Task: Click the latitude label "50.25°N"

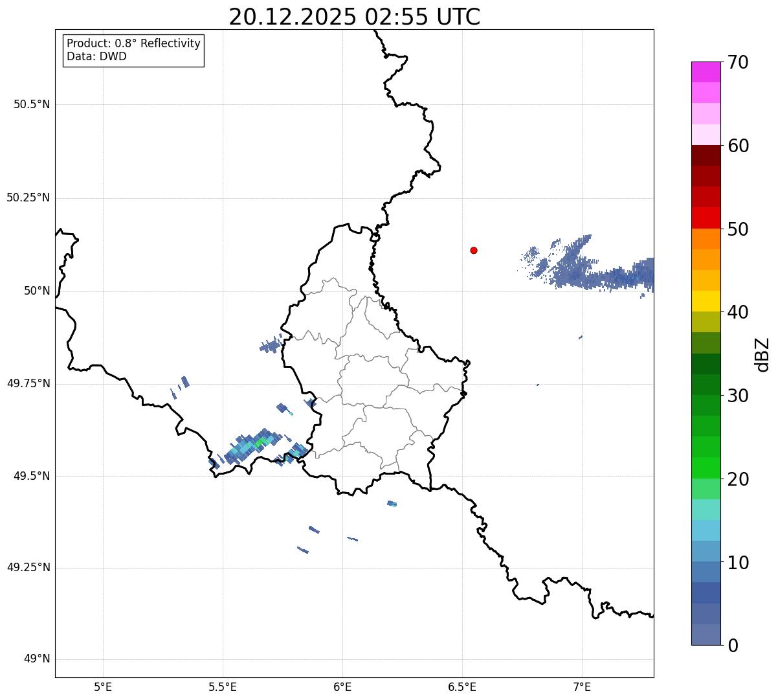Action: pyautogui.click(x=28, y=198)
